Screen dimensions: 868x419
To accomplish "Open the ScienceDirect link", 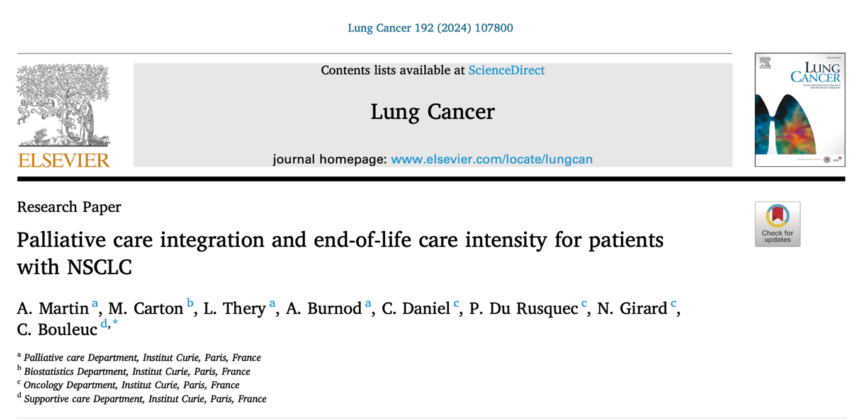I will tap(507, 71).
